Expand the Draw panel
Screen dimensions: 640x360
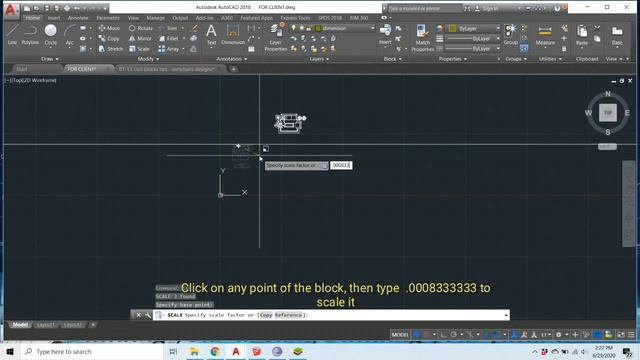[x=49, y=59]
